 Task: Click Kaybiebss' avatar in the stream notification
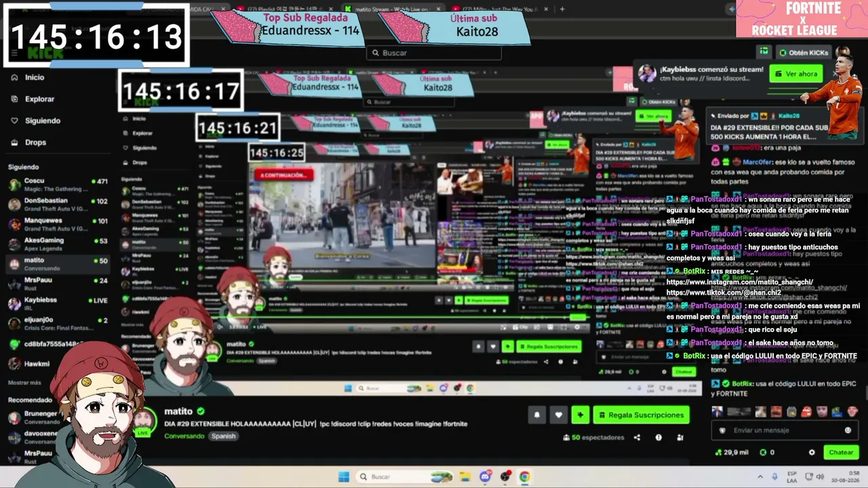point(647,73)
